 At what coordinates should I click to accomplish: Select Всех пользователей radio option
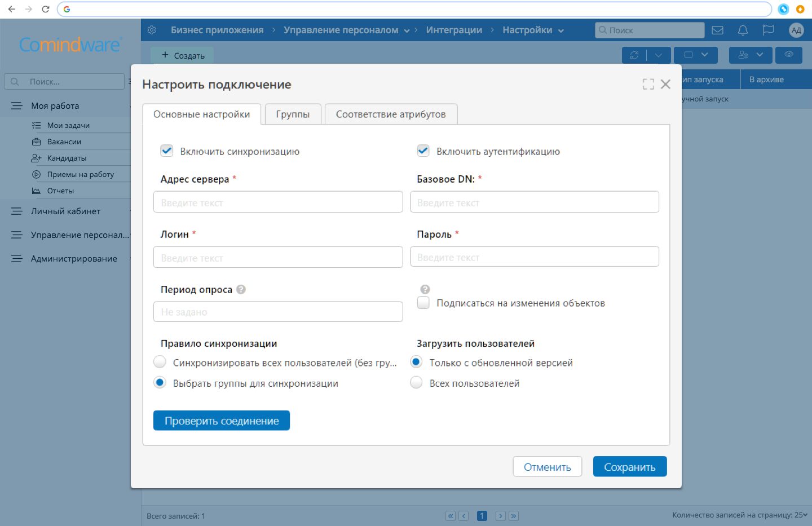[416, 382]
